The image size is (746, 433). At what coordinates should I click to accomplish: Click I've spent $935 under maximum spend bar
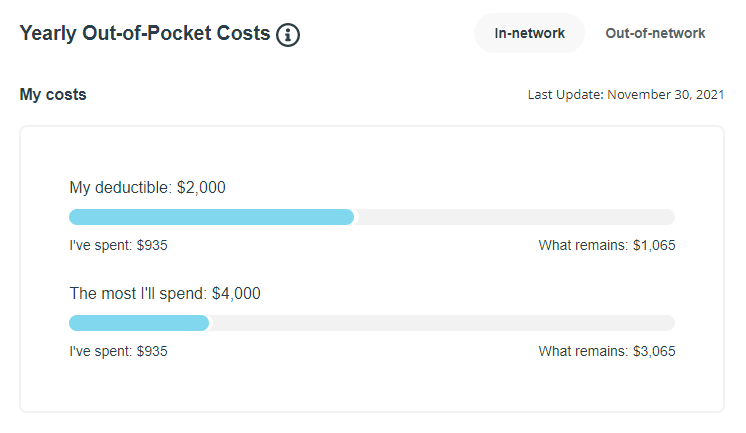coord(118,351)
